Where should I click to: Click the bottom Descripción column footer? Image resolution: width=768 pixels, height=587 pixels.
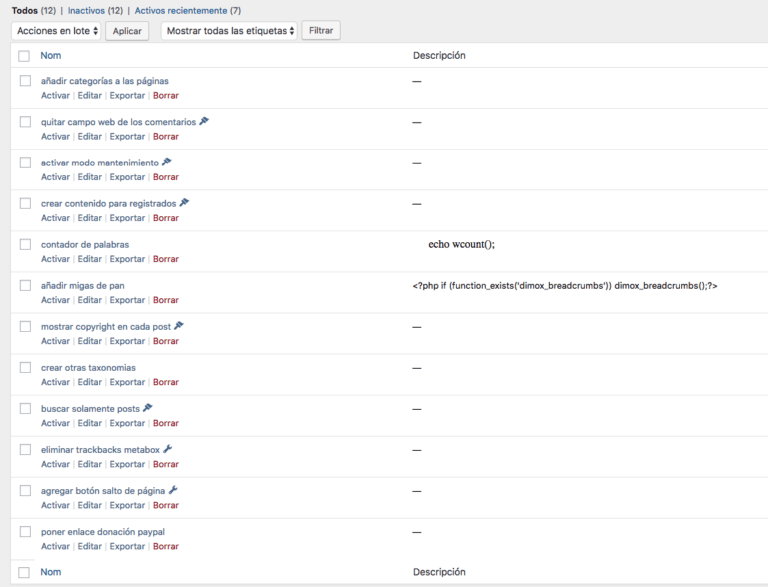point(439,572)
